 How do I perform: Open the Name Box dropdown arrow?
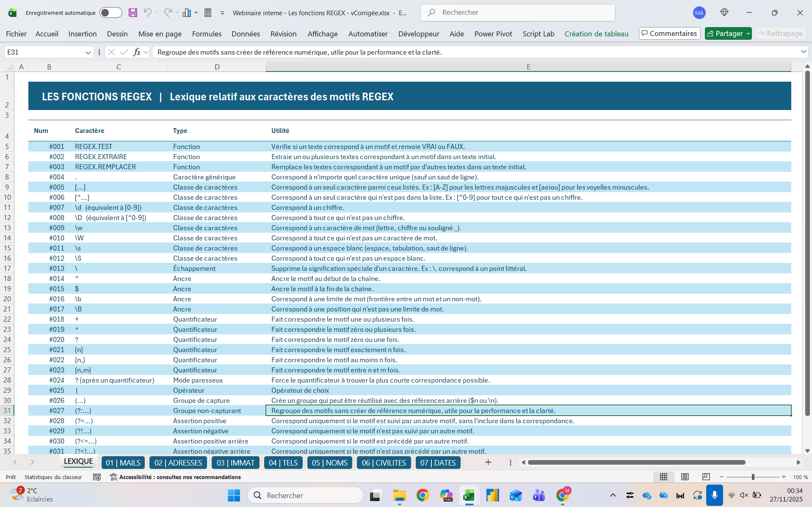88,52
